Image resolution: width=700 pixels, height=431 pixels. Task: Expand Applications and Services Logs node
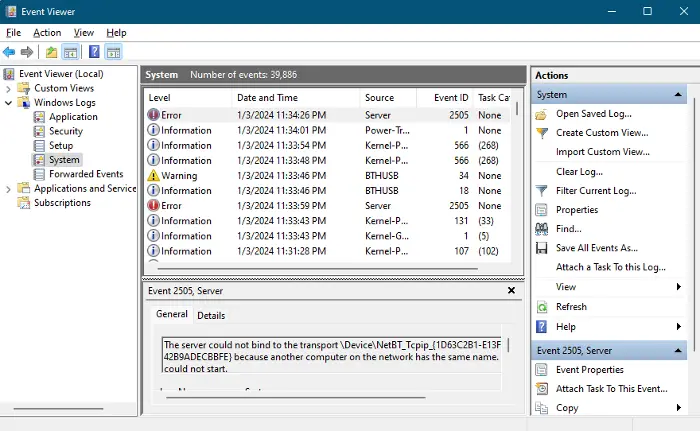coord(9,188)
